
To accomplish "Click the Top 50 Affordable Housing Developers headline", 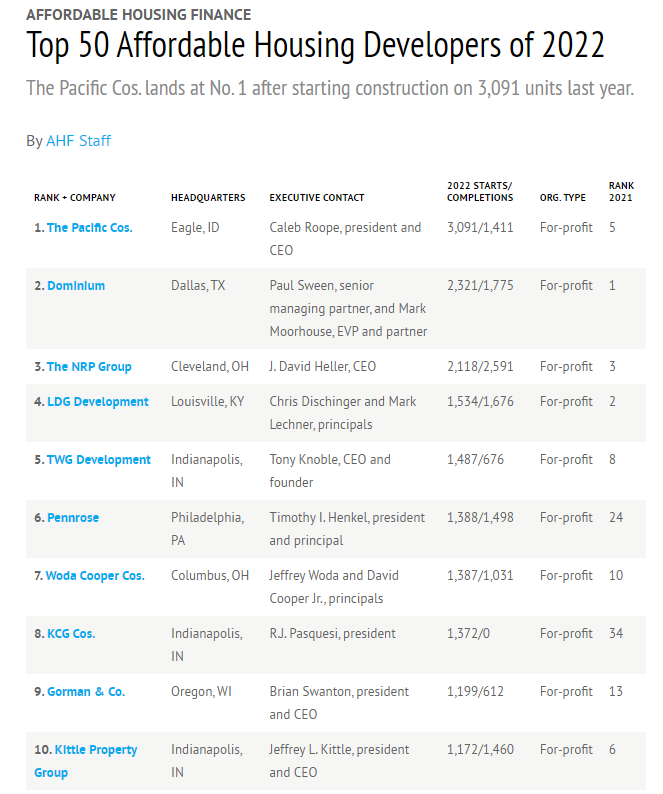I will [x=316, y=45].
